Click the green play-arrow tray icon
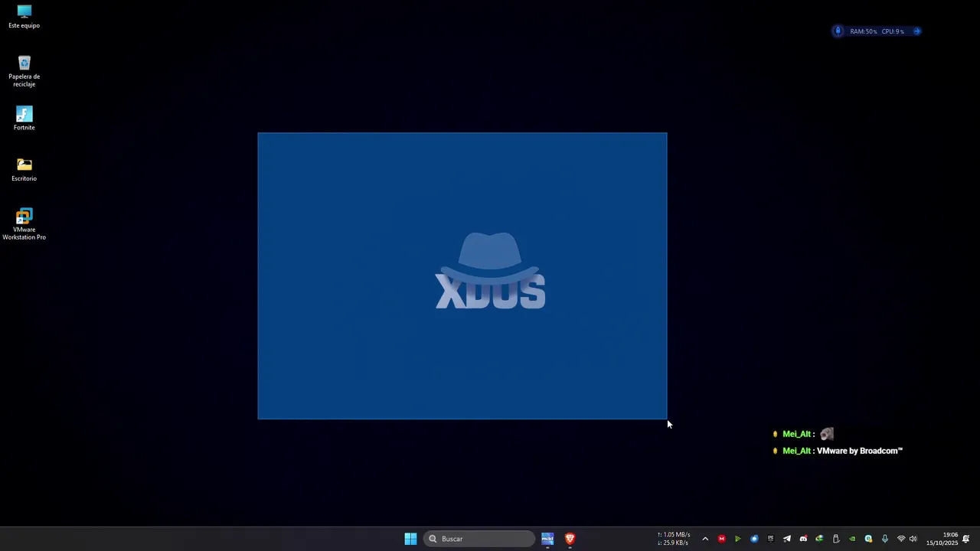This screenshot has height=551, width=980. (737, 539)
